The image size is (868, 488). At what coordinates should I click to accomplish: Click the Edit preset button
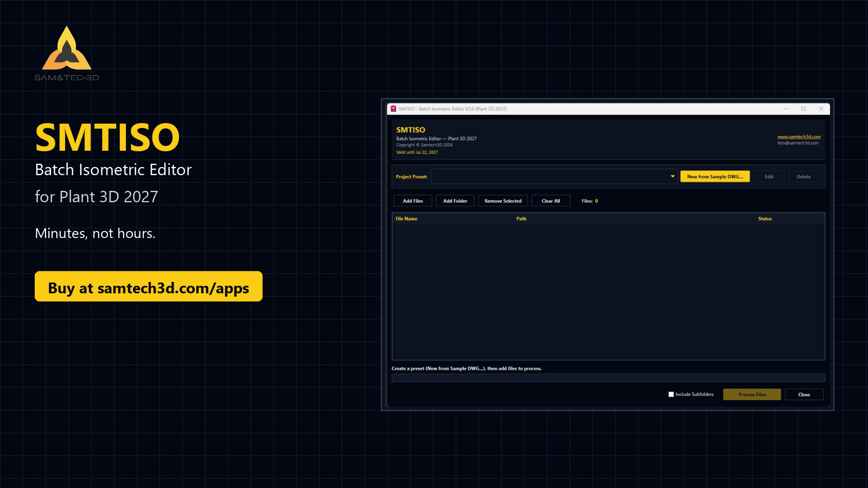pyautogui.click(x=769, y=177)
